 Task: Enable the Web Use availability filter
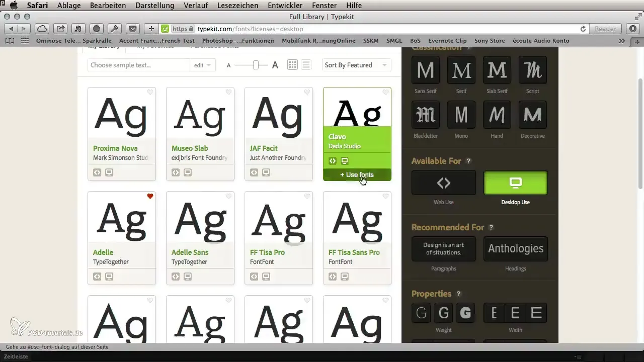[x=444, y=183]
